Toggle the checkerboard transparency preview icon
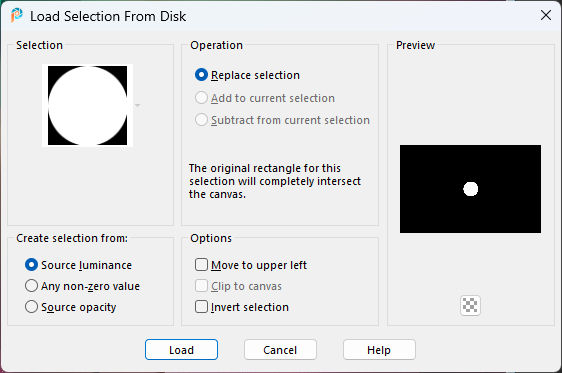Viewport: 562px width, 373px height. click(x=470, y=306)
